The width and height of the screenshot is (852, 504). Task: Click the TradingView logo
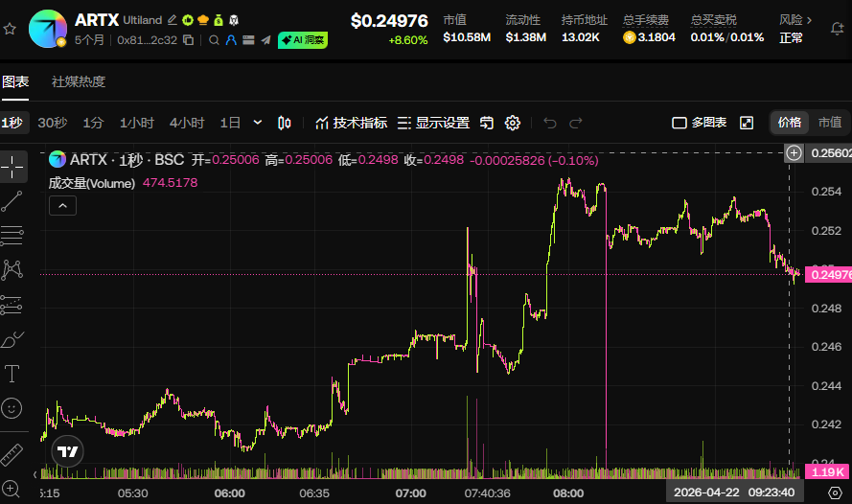coord(67,451)
